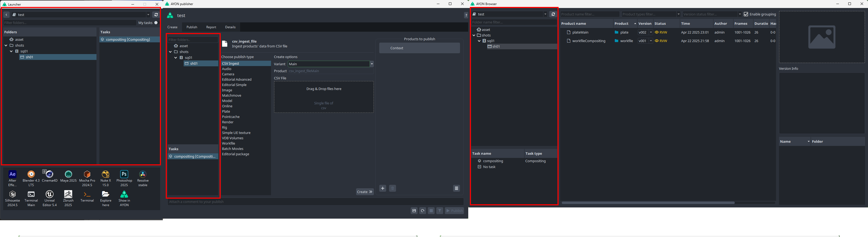Refresh the Launcher project list
868x237 pixels.
click(x=156, y=15)
